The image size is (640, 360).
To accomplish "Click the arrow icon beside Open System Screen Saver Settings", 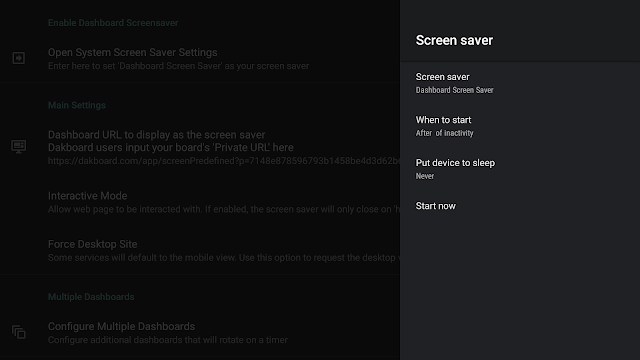I will click(x=18, y=58).
